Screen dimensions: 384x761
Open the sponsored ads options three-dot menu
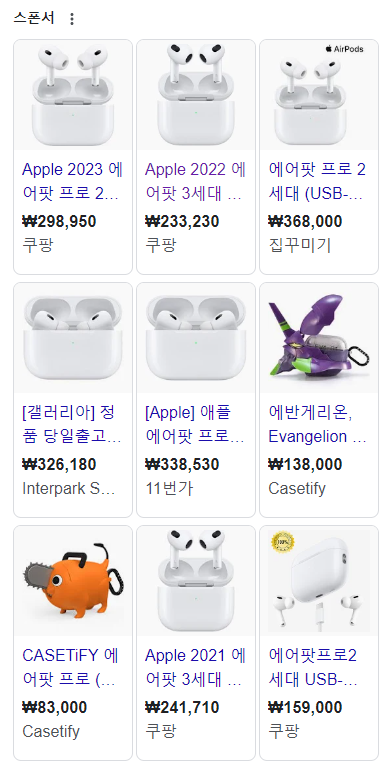click(72, 19)
